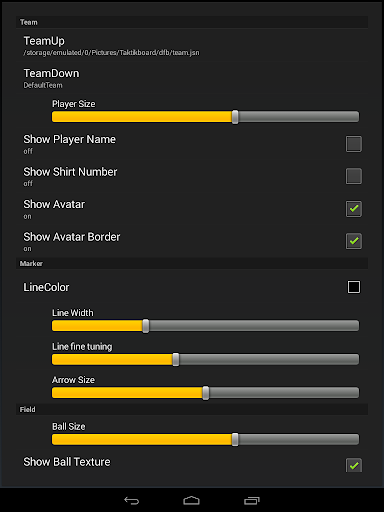Click the Line fine tuning slider handle

176,359
